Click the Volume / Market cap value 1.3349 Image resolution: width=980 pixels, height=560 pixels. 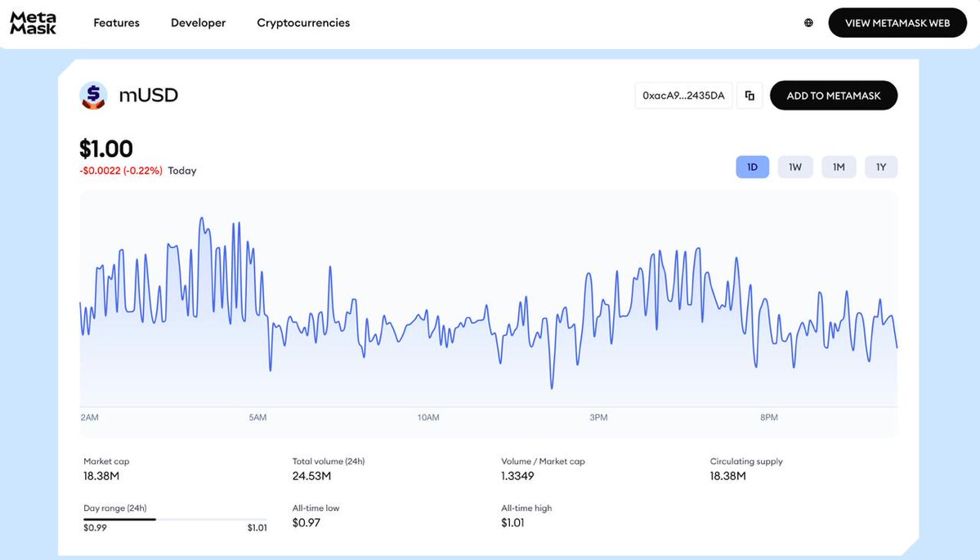point(517,476)
